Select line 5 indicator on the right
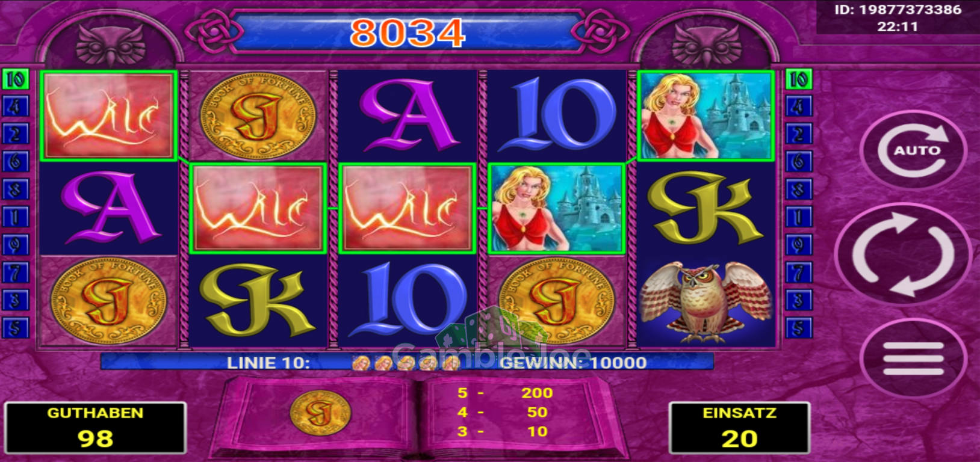The height and width of the screenshot is (462, 980). click(x=798, y=328)
